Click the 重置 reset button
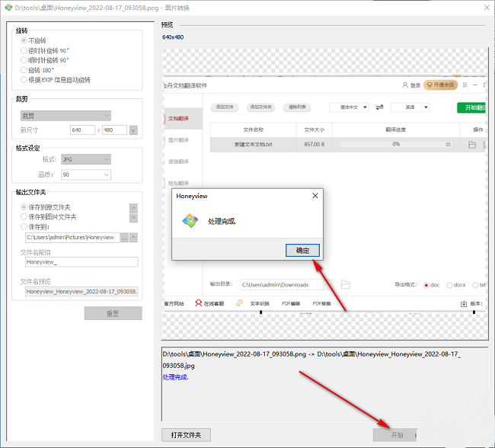Viewport: 495px width, 448px height. point(113,313)
